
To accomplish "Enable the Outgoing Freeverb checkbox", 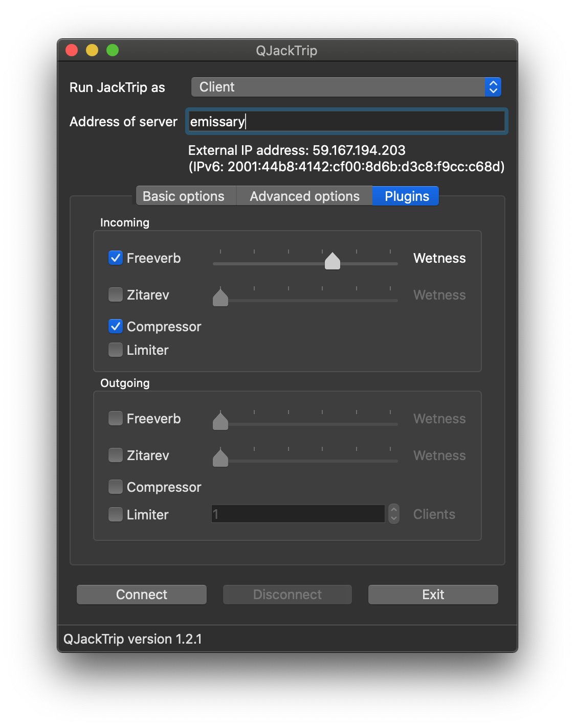I will 116,418.
